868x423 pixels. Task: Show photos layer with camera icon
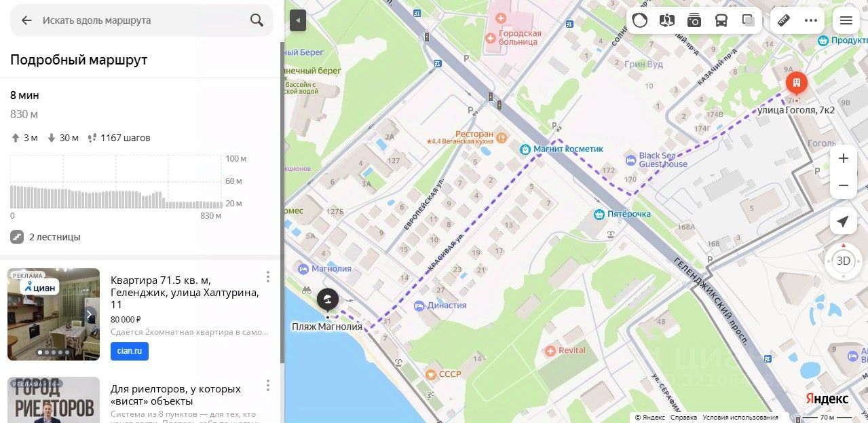694,20
